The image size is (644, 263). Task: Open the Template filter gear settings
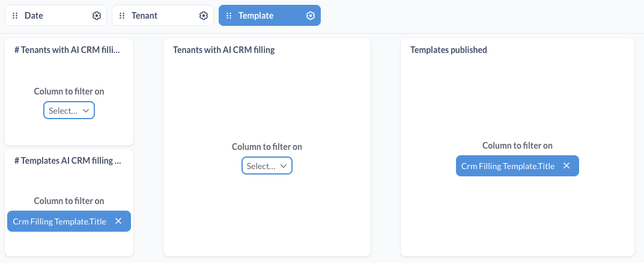[x=311, y=16]
